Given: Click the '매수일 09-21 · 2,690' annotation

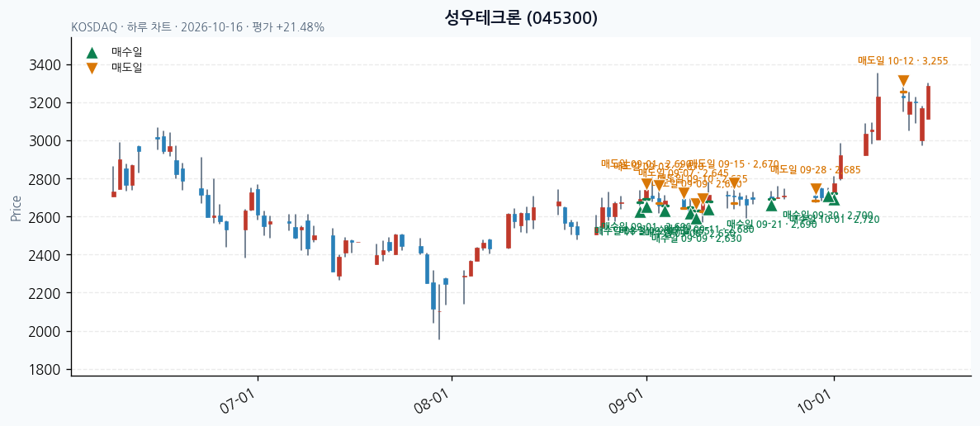Looking at the screenshot, I should (x=772, y=224).
